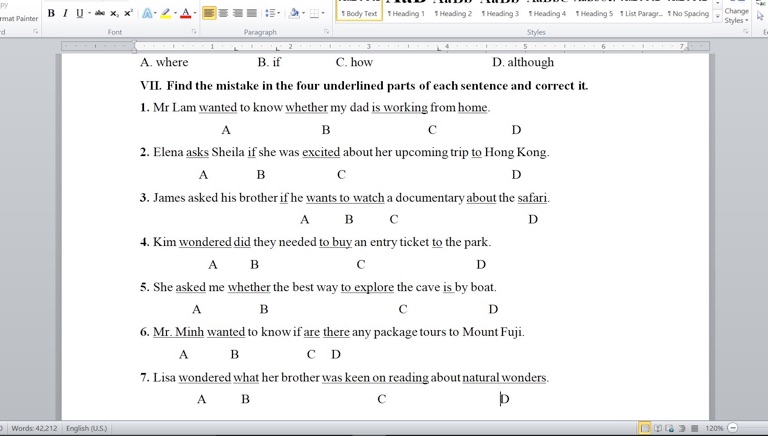
Task: Apply red Font Color
Action: 186,13
